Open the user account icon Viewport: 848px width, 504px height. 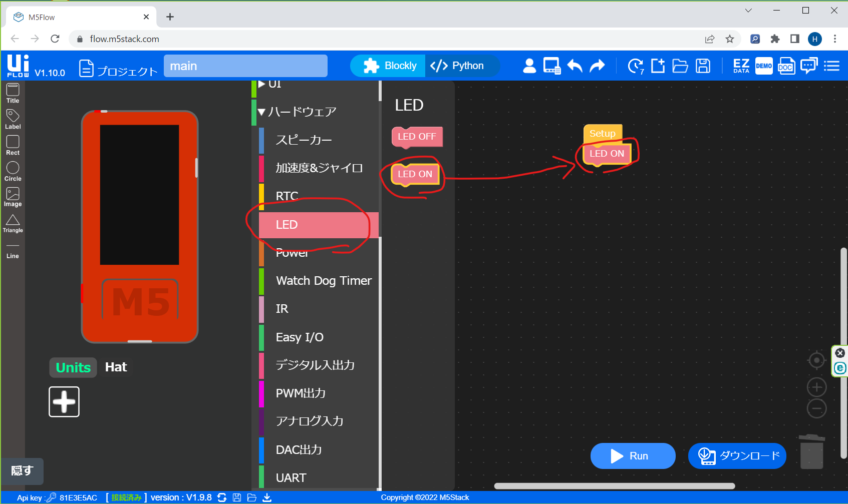[x=529, y=66]
